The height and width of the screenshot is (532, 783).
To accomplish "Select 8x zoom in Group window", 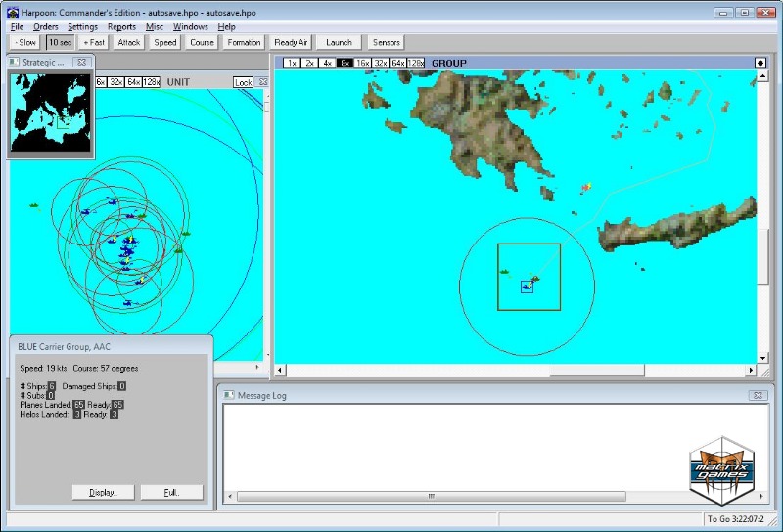I will click(x=345, y=63).
